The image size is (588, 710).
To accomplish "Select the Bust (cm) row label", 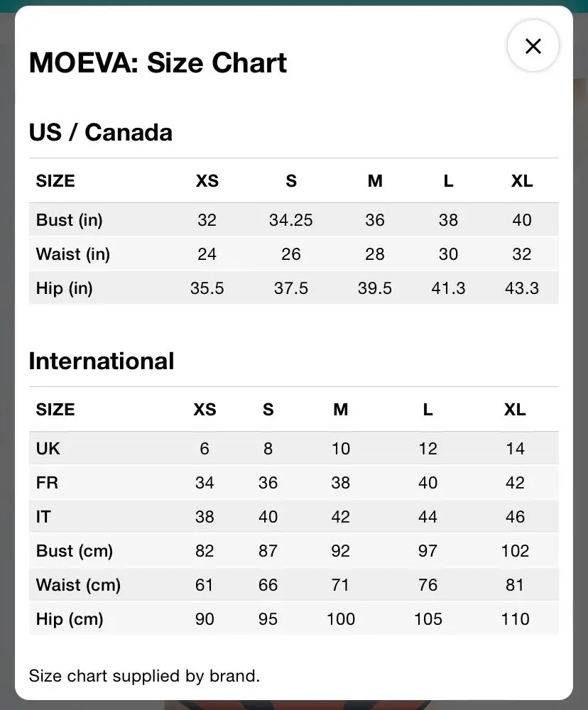I will pos(75,551).
